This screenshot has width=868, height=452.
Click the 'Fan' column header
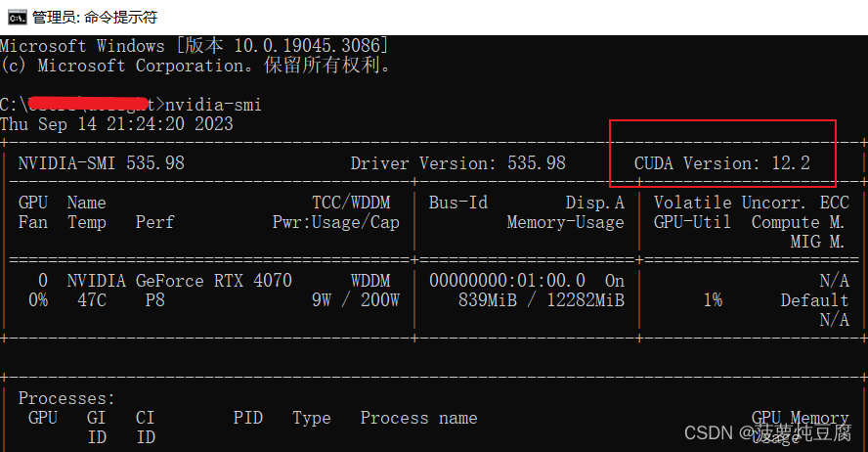pos(33,223)
